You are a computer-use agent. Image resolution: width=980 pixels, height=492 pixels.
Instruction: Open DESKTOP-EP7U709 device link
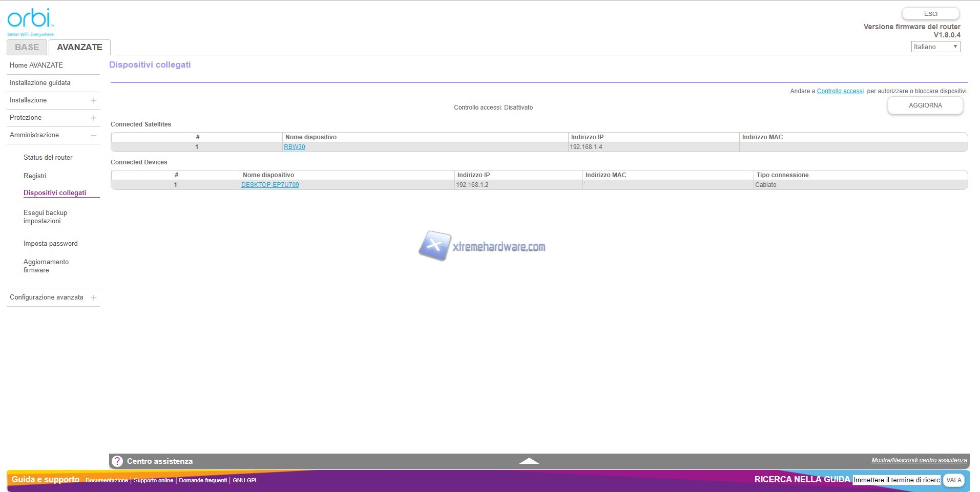(270, 185)
